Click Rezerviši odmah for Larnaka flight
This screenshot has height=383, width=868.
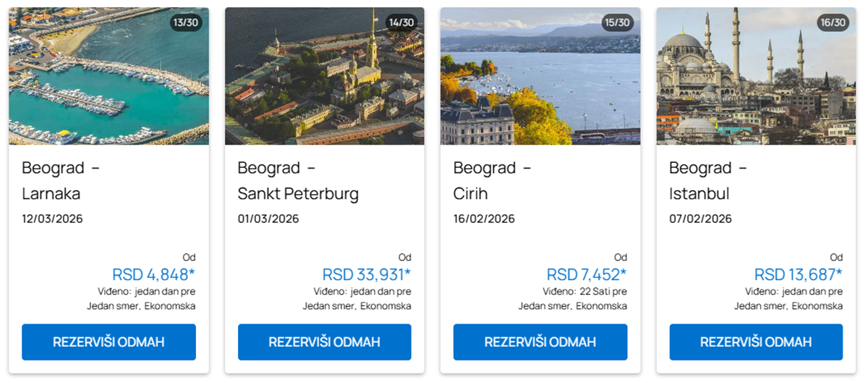pos(109,342)
